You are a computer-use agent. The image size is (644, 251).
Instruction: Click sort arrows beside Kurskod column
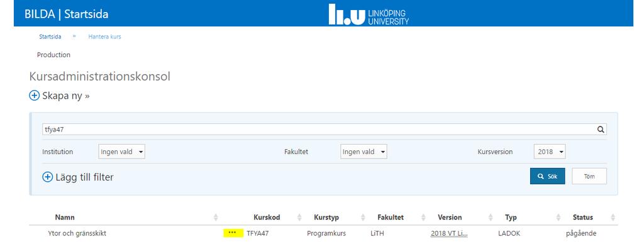(299, 217)
